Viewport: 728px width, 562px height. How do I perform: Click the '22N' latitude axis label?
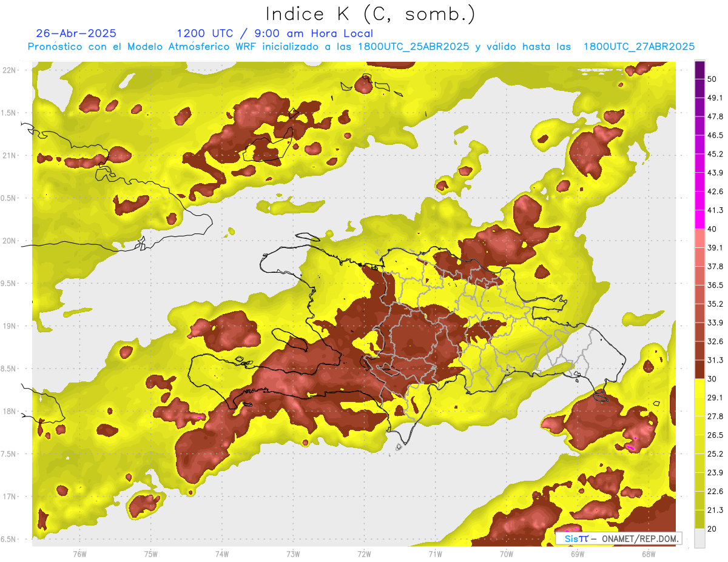tap(9, 70)
